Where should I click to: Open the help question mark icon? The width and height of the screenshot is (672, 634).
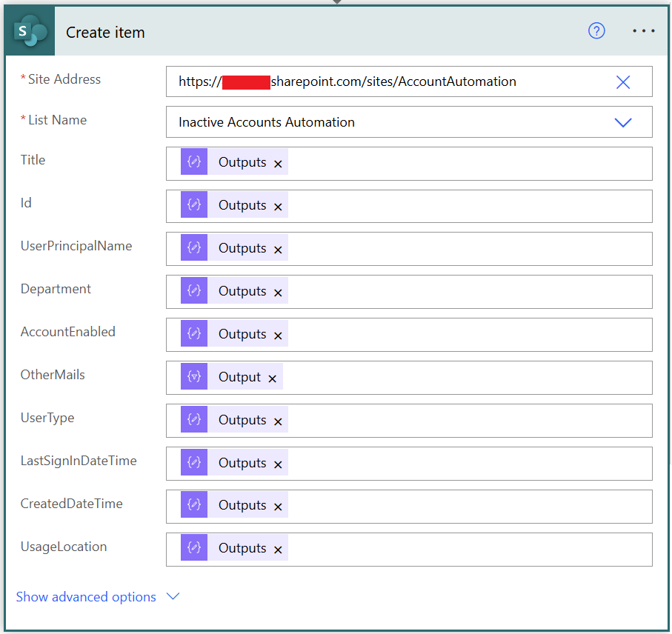click(596, 30)
